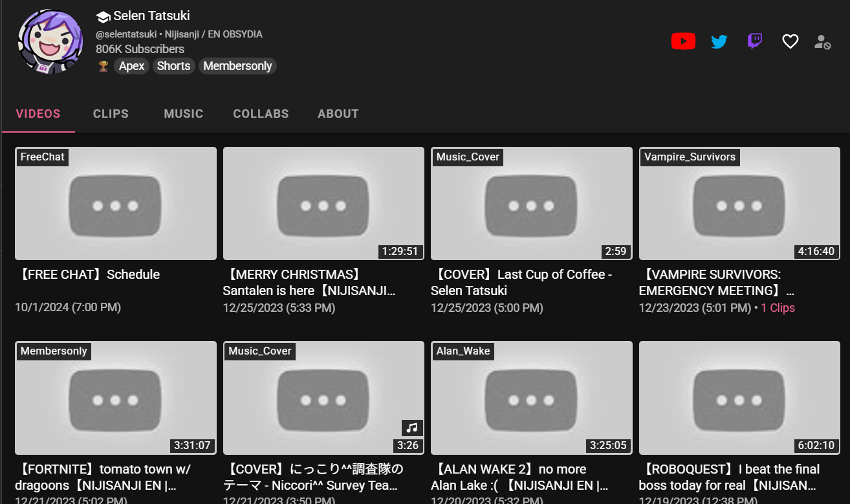The width and height of the screenshot is (850, 504).
Task: Open the FORTNITE tomato town video title
Action: pyautogui.click(x=103, y=477)
